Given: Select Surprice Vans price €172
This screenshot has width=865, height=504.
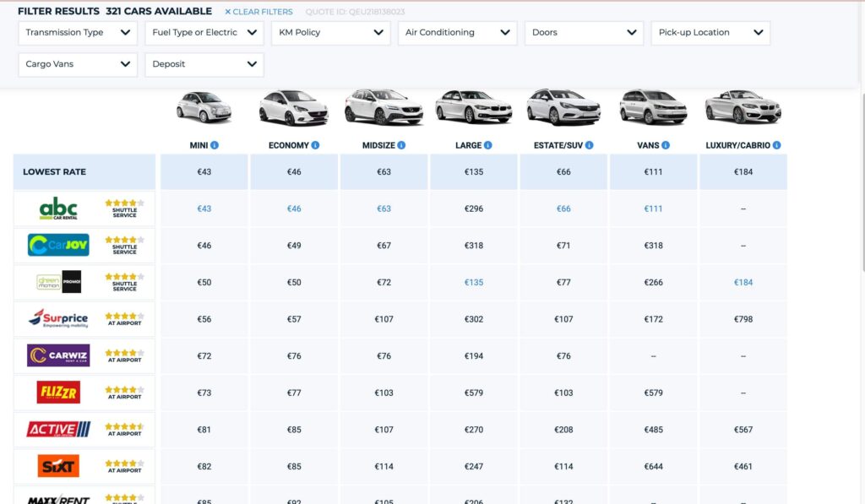Looking at the screenshot, I should (x=653, y=319).
